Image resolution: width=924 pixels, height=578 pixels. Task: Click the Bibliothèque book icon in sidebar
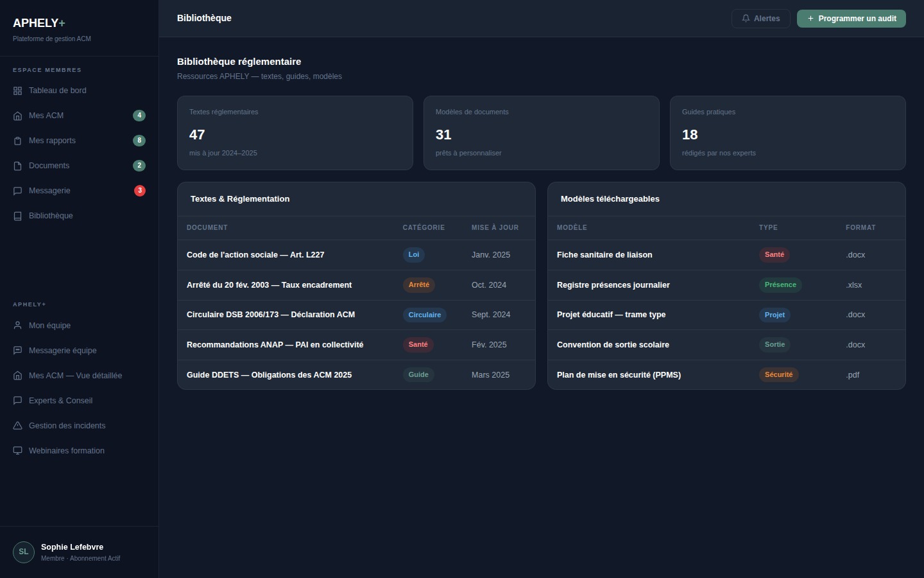point(17,216)
